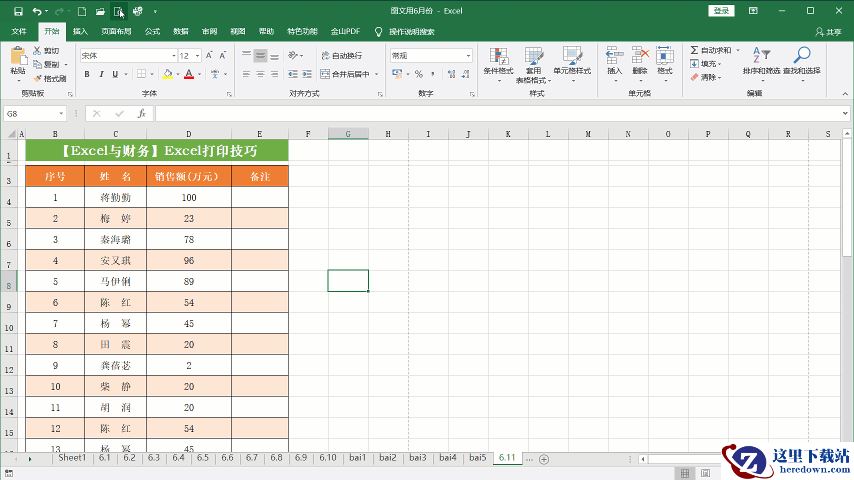Align text left icon
The image size is (854, 480).
point(247,74)
